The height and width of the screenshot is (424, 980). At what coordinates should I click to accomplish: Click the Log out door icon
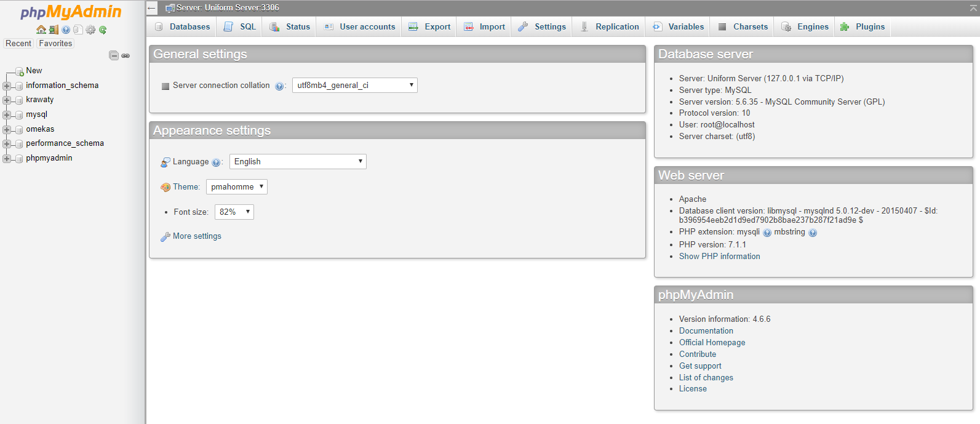point(54,30)
